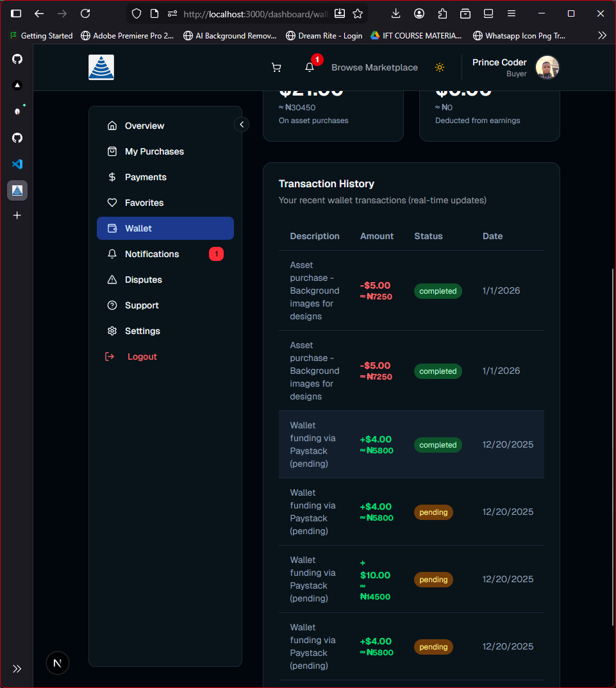The image size is (616, 688).
Task: Open the notifications bell in header
Action: (310, 67)
